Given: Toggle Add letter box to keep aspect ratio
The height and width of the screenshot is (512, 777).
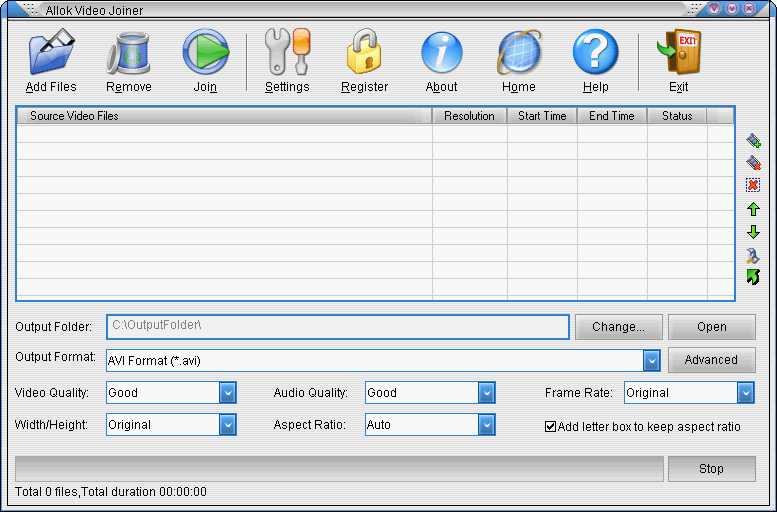Looking at the screenshot, I should click(550, 427).
